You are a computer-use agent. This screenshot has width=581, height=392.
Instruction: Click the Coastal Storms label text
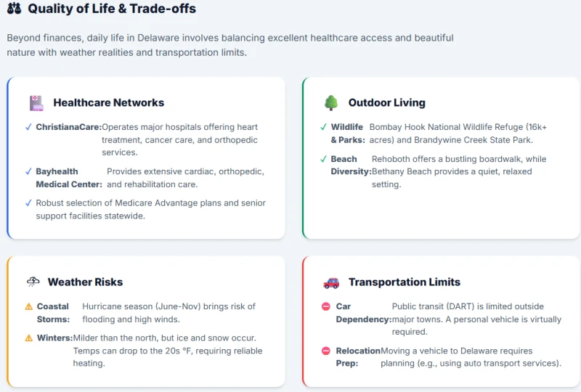pyautogui.click(x=53, y=313)
